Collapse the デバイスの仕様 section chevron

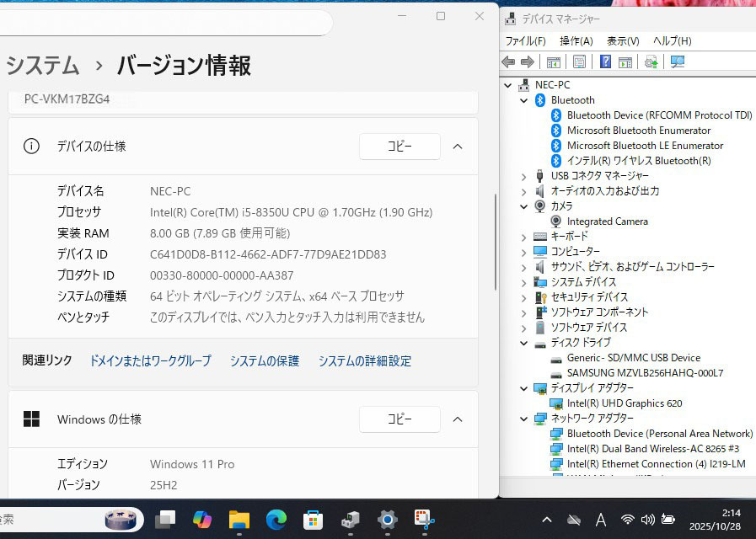pyautogui.click(x=458, y=147)
